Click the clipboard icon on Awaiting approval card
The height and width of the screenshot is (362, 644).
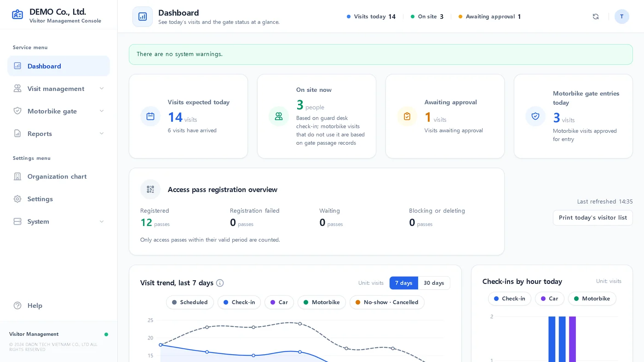[407, 116]
